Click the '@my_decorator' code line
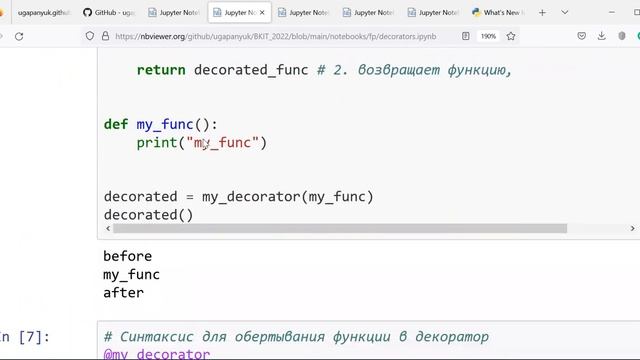The width and height of the screenshot is (640, 360). coord(157,353)
